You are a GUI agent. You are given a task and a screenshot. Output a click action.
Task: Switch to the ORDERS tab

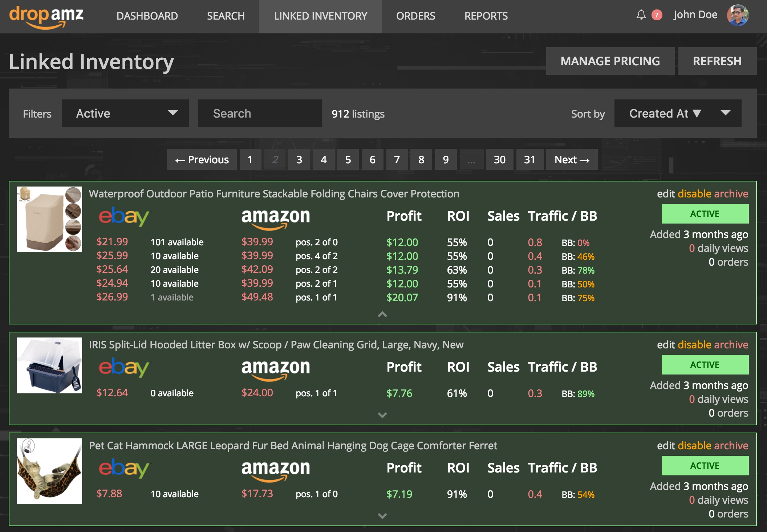tap(416, 16)
